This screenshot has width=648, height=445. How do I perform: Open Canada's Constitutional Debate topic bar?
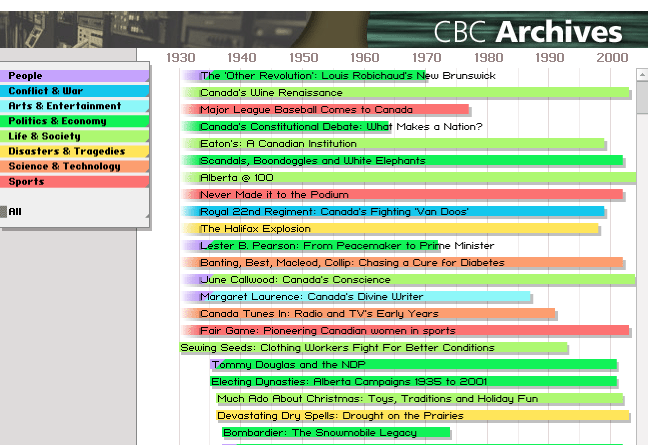click(x=286, y=126)
